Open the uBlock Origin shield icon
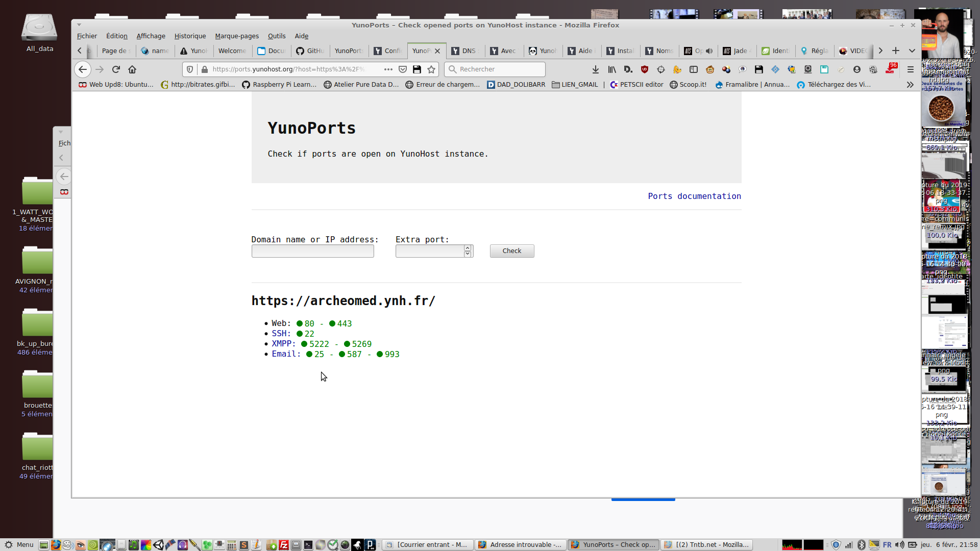The width and height of the screenshot is (980, 551). pyautogui.click(x=645, y=69)
